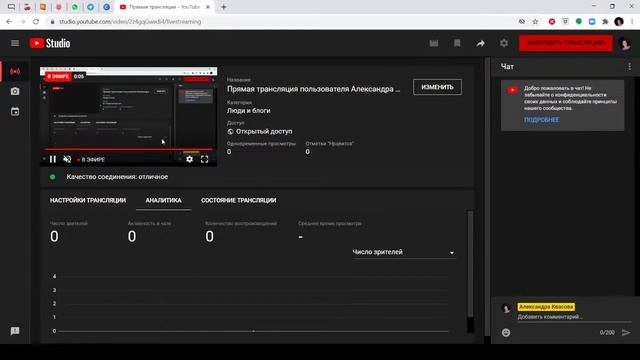The image size is (640, 360).
Task: Open the Число зрителей dropdown
Action: point(403,252)
